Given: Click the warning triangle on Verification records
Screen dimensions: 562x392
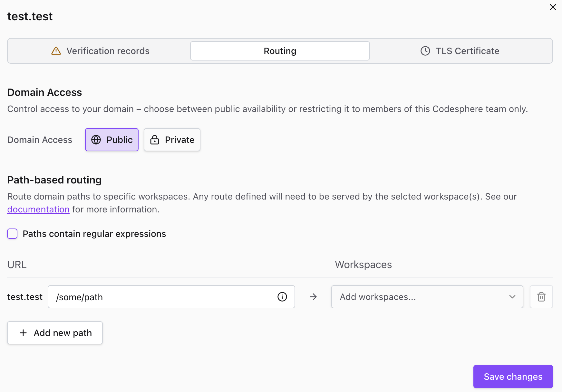Looking at the screenshot, I should 56,51.
